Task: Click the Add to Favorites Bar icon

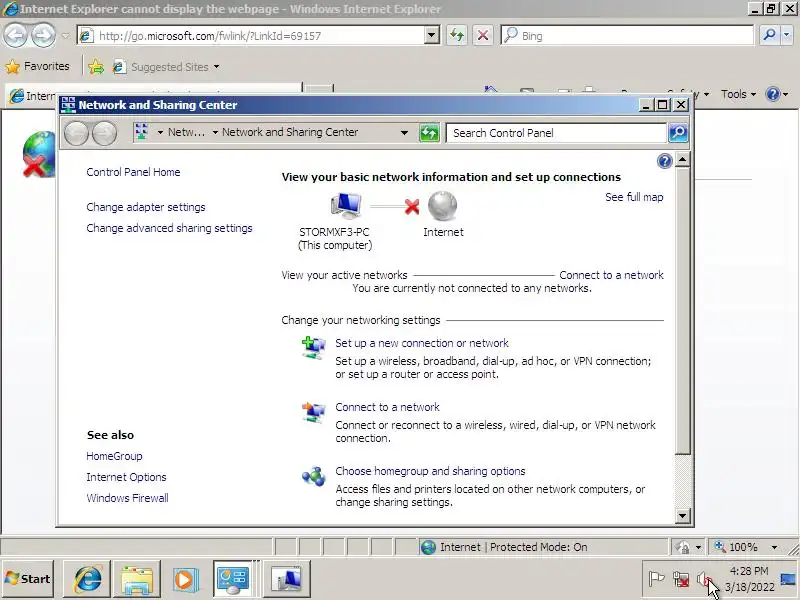Action: (x=95, y=67)
